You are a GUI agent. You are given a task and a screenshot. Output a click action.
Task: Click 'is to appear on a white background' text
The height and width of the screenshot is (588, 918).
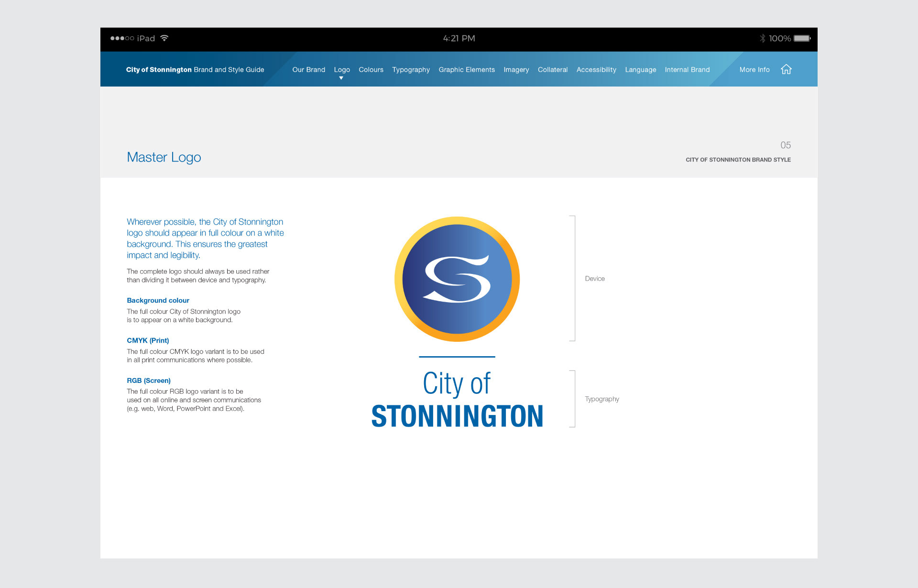[180, 320]
